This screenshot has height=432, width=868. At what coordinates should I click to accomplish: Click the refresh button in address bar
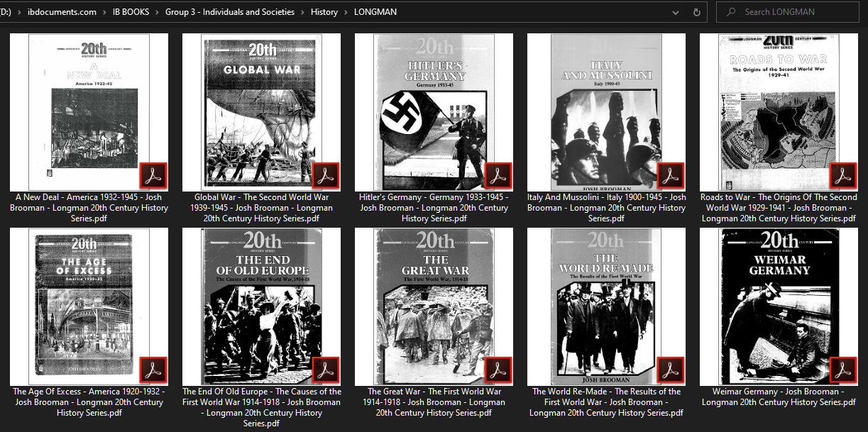click(x=696, y=12)
